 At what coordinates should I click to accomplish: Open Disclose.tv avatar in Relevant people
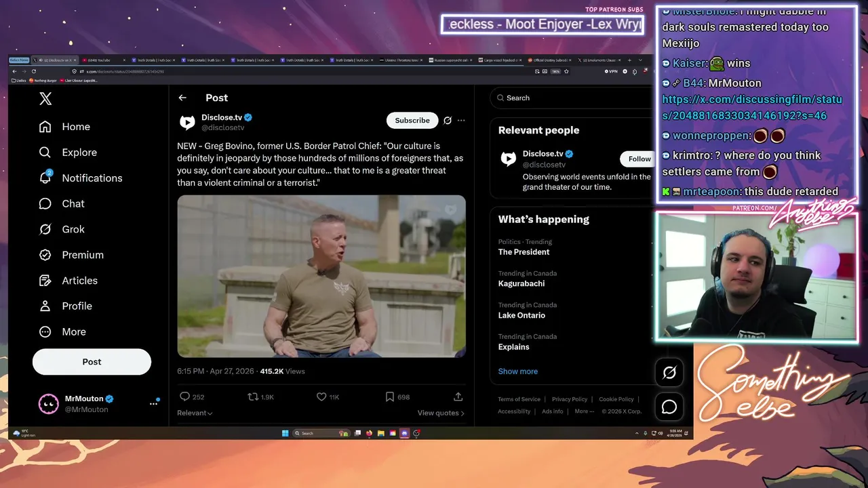pyautogui.click(x=508, y=159)
